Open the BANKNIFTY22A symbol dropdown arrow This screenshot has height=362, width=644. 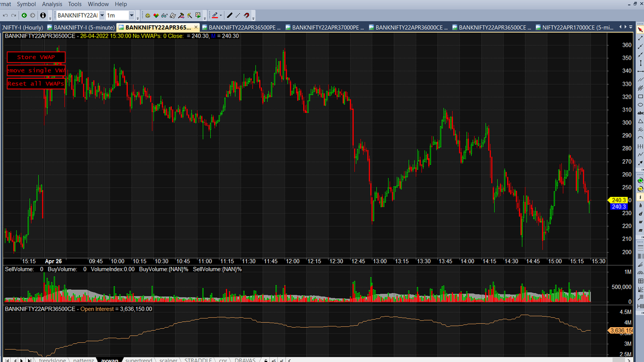click(102, 16)
